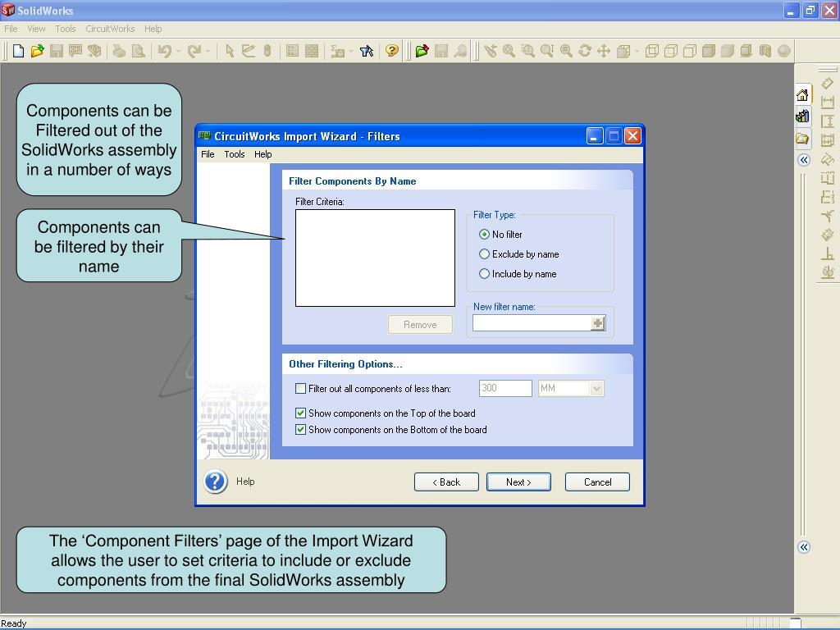Click the green CircuitWorks open file icon
Viewport: 840px width, 630px height.
tap(422, 51)
